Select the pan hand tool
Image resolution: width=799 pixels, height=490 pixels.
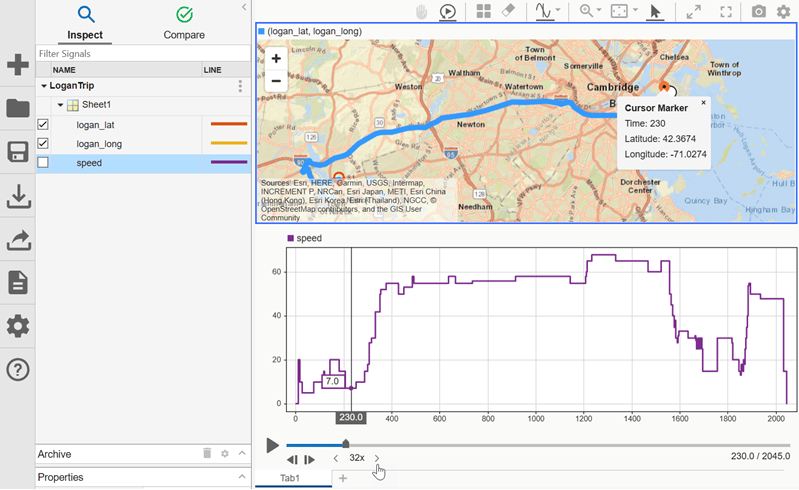(421, 11)
